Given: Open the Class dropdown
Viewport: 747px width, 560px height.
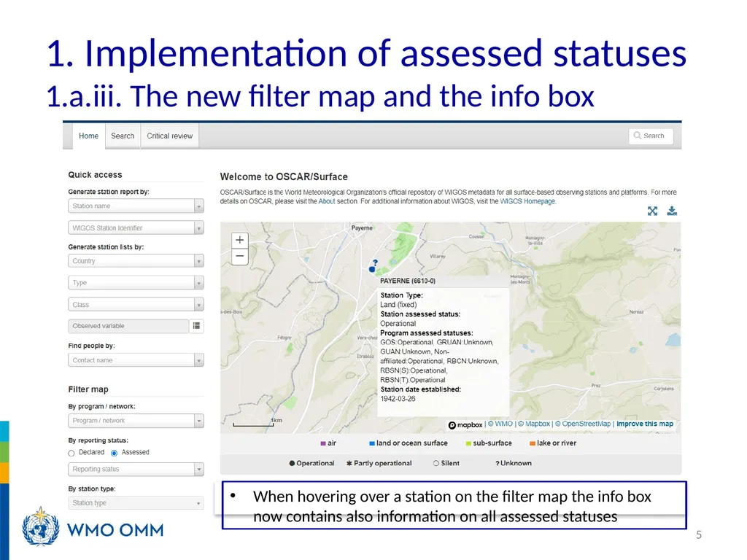Looking at the screenshot, I should pyautogui.click(x=136, y=304).
